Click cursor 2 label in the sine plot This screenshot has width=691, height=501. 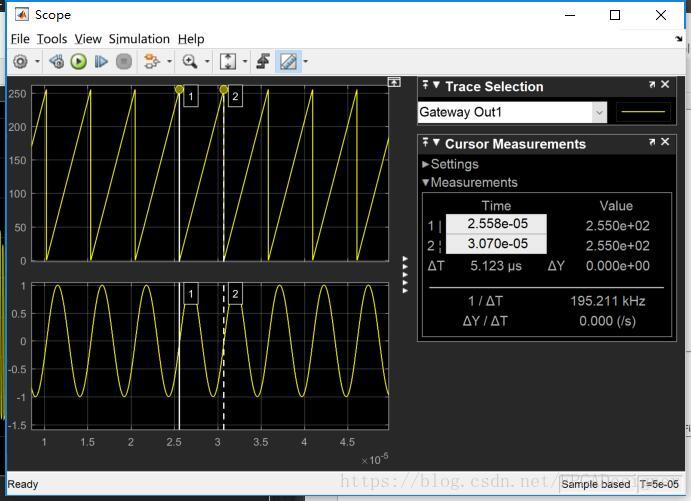click(235, 294)
